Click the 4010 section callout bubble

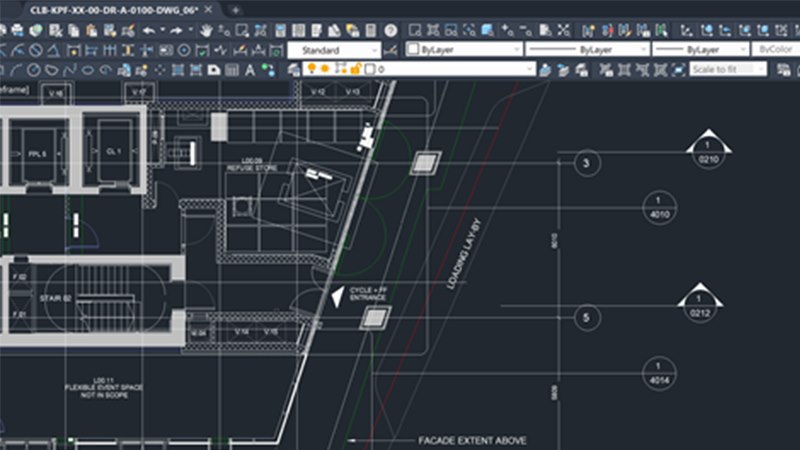pyautogui.click(x=659, y=208)
